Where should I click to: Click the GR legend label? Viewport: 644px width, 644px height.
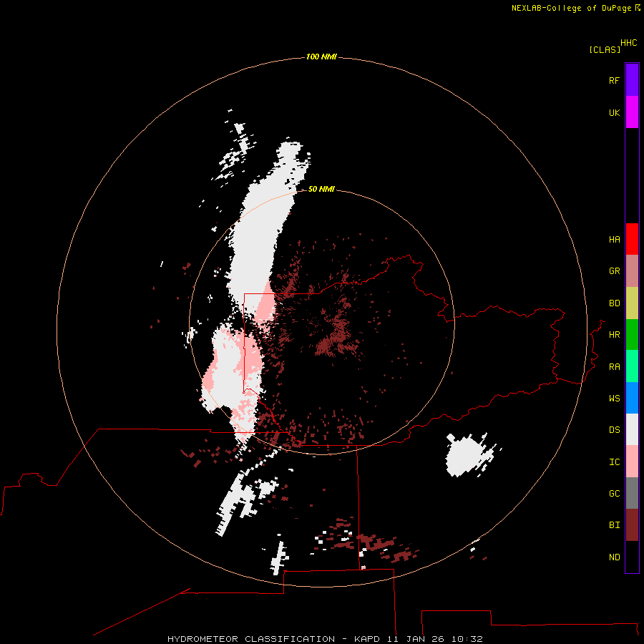614,271
